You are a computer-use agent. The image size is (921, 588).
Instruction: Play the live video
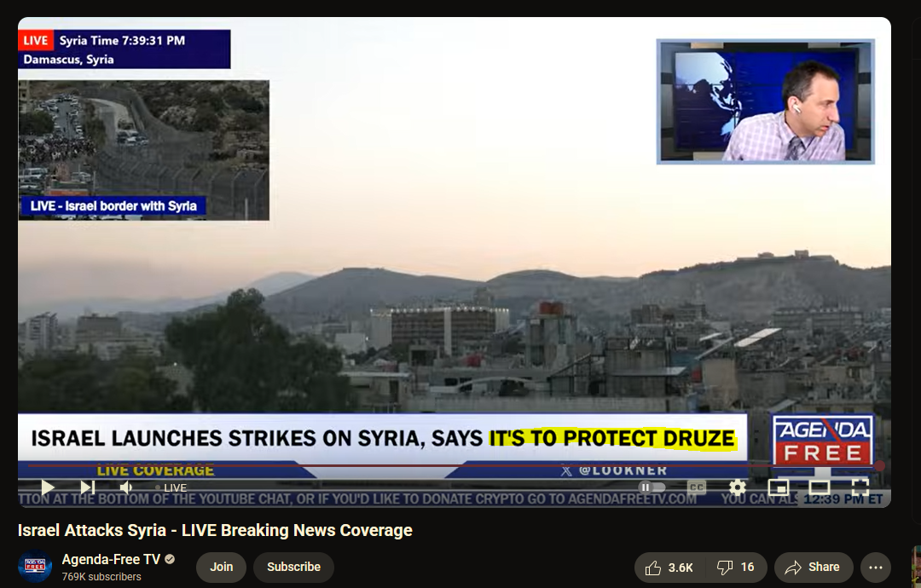(48, 487)
